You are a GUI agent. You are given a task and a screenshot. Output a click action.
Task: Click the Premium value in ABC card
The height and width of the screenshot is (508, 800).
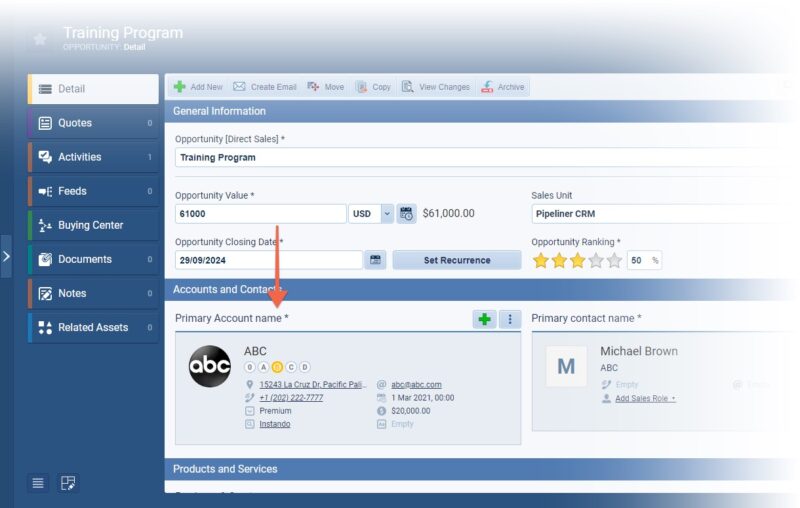275,411
